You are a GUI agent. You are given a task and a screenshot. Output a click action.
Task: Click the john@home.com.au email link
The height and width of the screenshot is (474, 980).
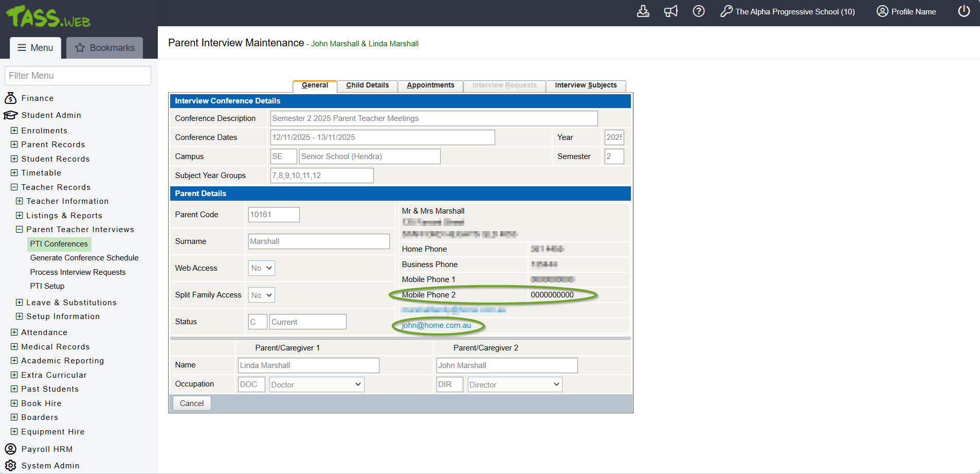436,325
